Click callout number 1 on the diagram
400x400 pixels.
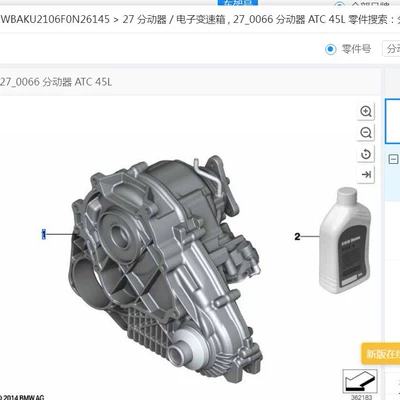point(43,235)
